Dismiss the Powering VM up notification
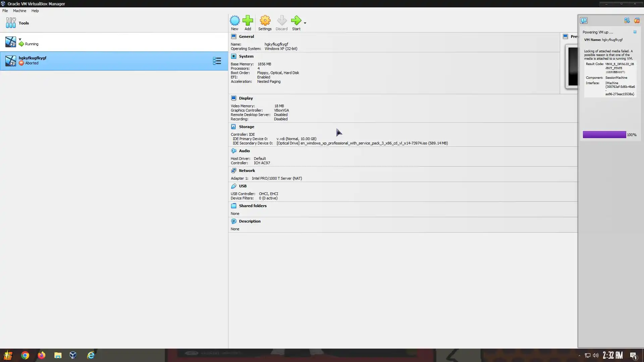644x362 pixels. (635, 32)
